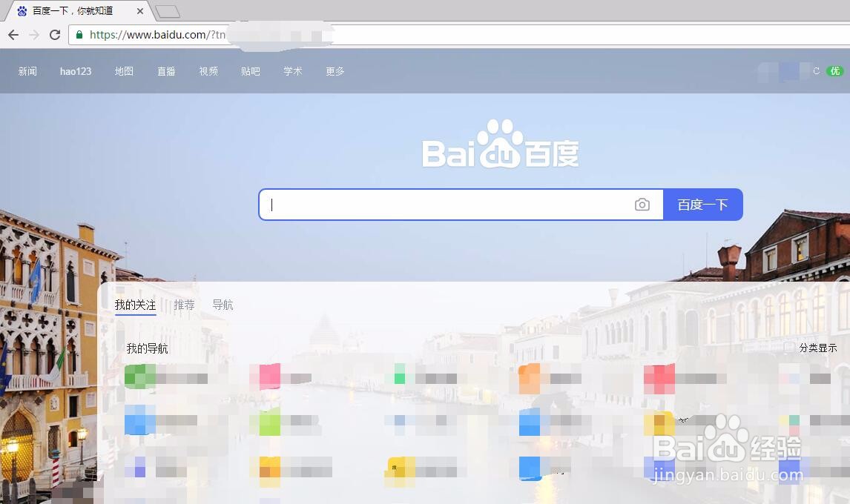850x504 pixels.
Task: Click the 百度一下 search button
Action: 702,205
